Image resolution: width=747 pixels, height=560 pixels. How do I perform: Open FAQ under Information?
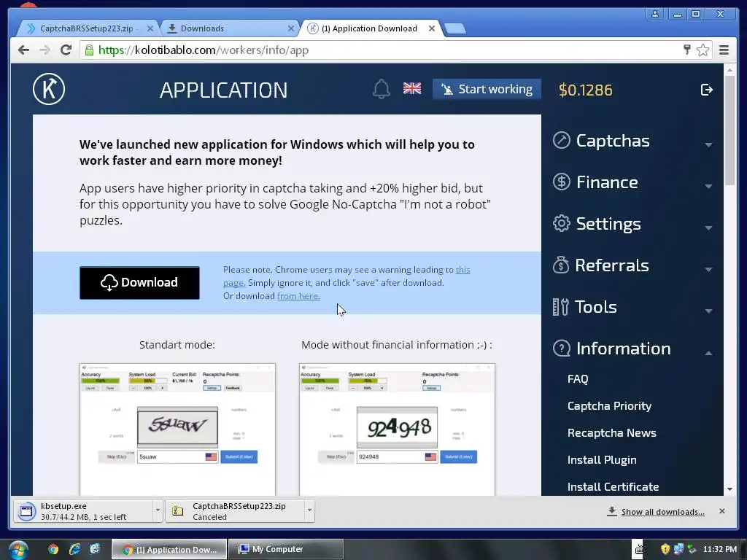pyautogui.click(x=578, y=378)
